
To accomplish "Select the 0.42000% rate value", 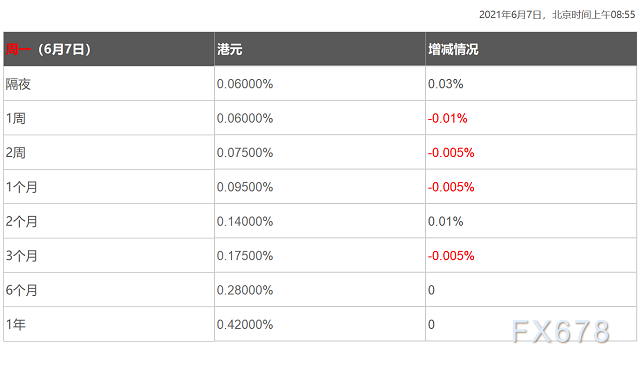I will (245, 325).
